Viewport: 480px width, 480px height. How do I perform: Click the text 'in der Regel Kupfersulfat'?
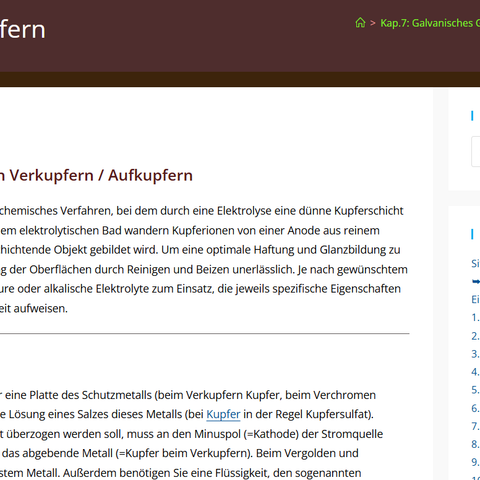307,414
